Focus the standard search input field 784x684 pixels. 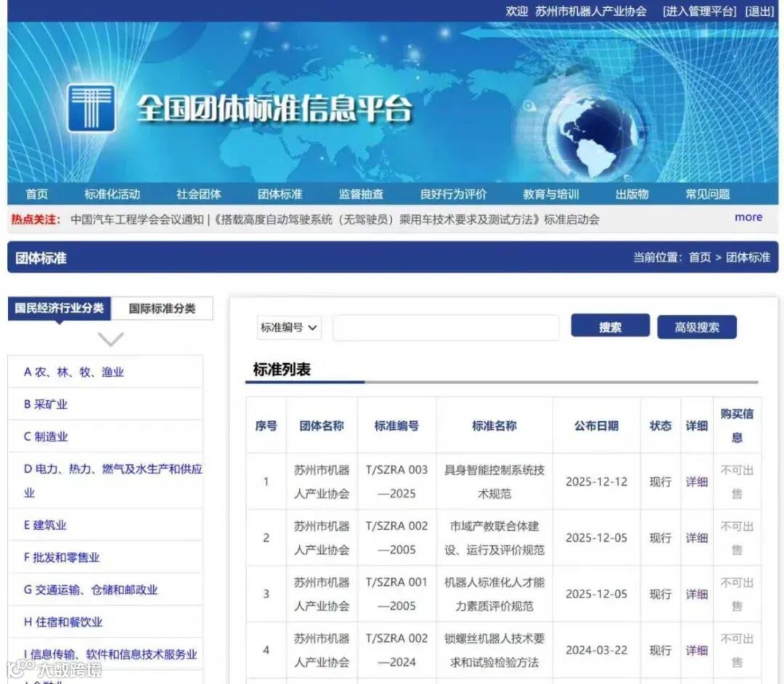[446, 327]
